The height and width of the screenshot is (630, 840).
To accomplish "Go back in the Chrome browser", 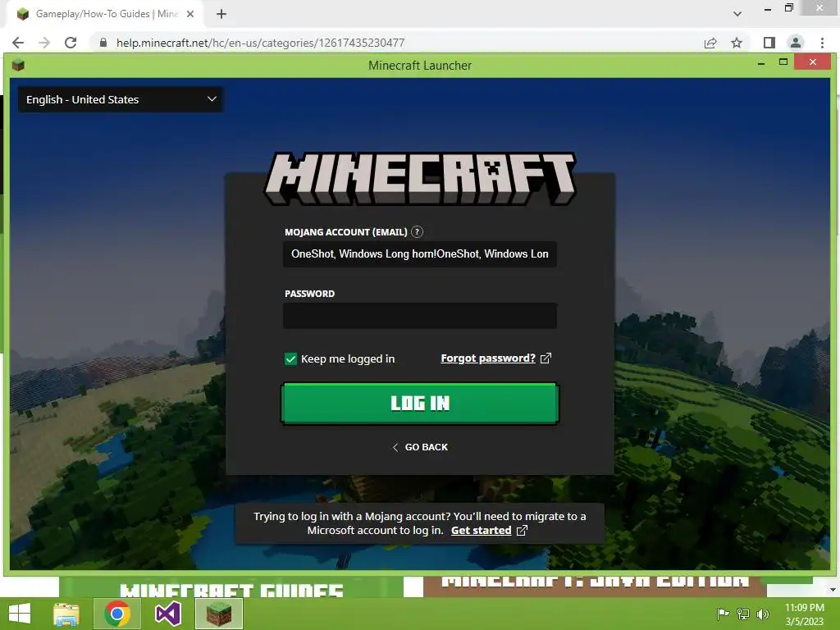I will tap(18, 43).
